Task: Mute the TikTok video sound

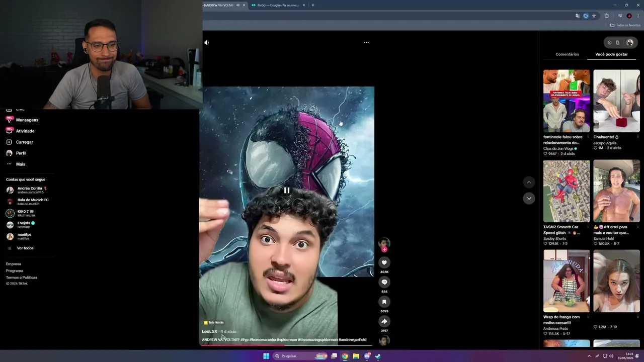Action: point(207,43)
